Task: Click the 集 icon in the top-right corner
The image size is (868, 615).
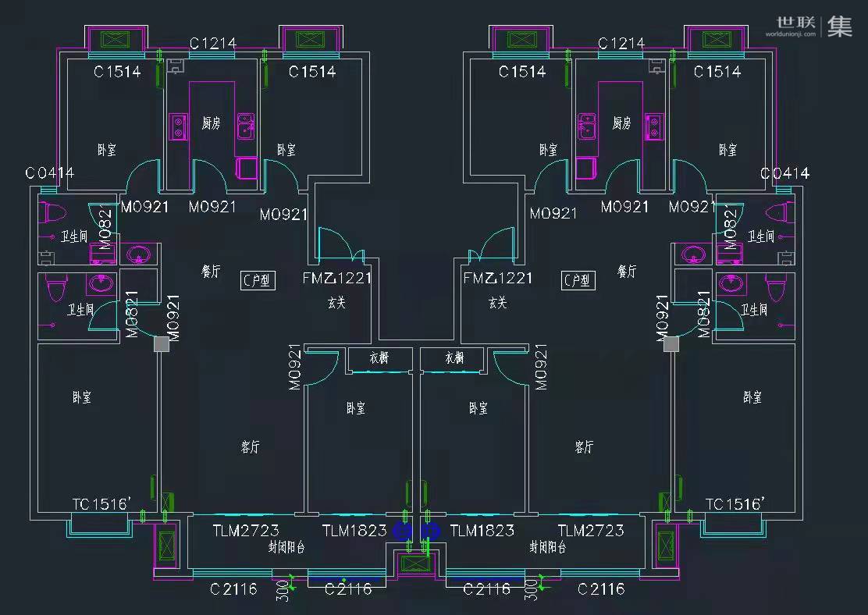Action: click(x=840, y=26)
